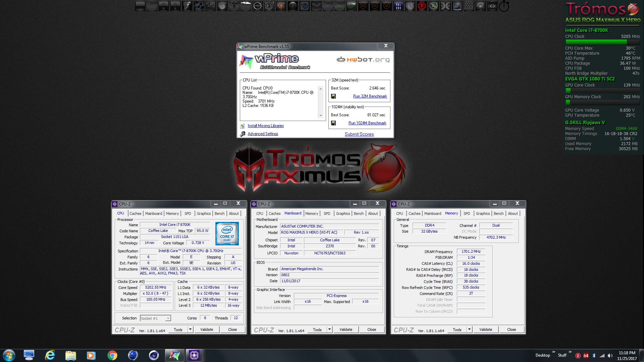Click the wrench icon beside Advanced Settings

[x=243, y=134]
